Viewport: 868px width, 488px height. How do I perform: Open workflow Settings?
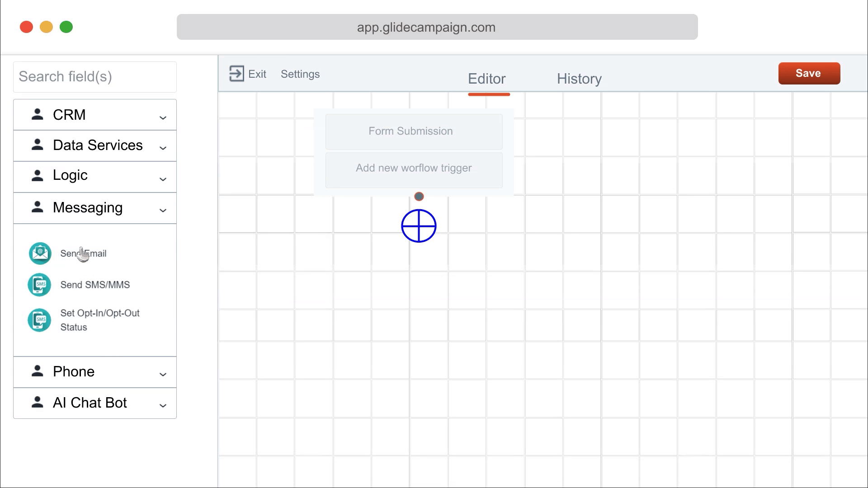tap(300, 74)
